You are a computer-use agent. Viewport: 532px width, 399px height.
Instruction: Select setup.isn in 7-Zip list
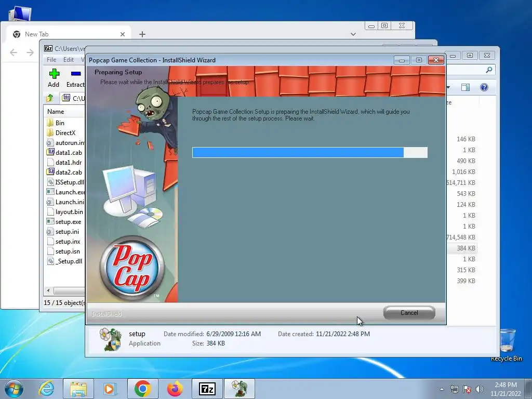pyautogui.click(x=68, y=251)
